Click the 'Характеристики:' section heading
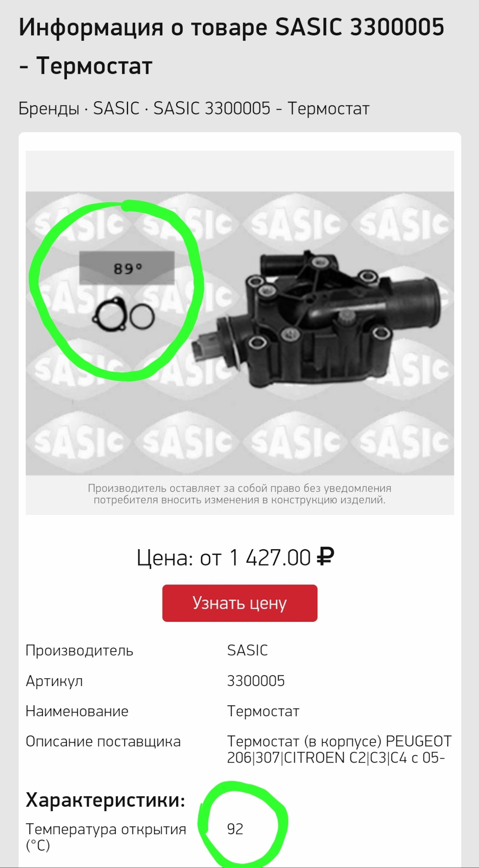The height and width of the screenshot is (868, 479). click(x=105, y=800)
